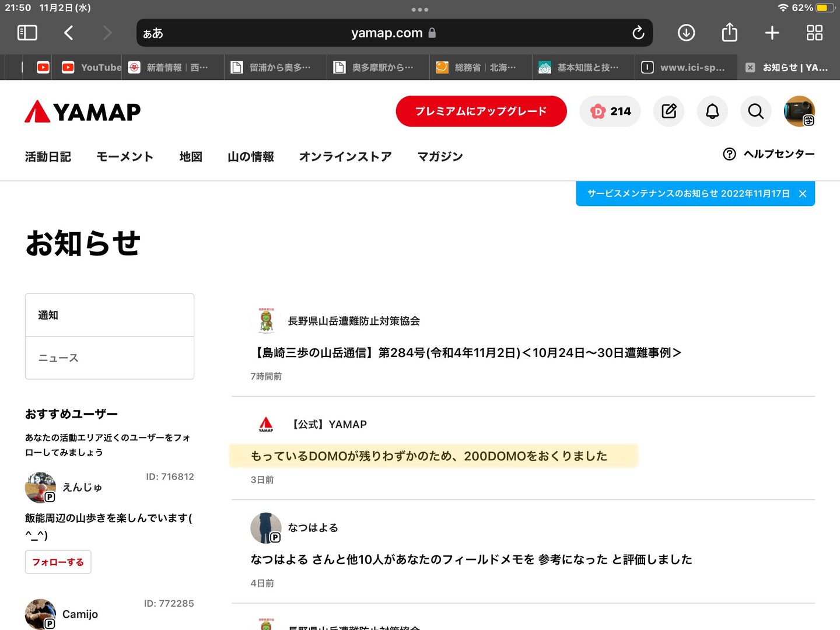Check your DOMO point balance
840x630 pixels.
point(610,111)
